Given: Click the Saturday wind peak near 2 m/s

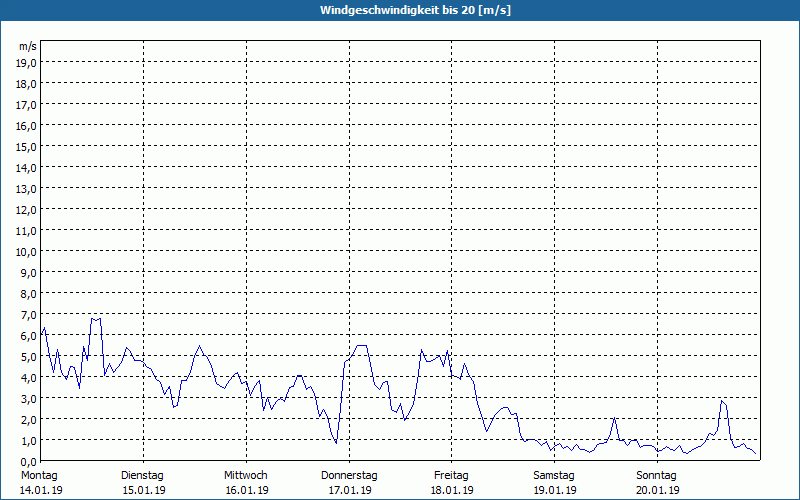Looking at the screenshot, I should pyautogui.click(x=615, y=418).
